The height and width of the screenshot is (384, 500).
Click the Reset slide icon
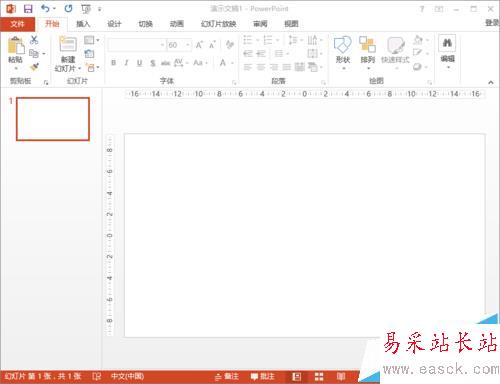point(89,54)
